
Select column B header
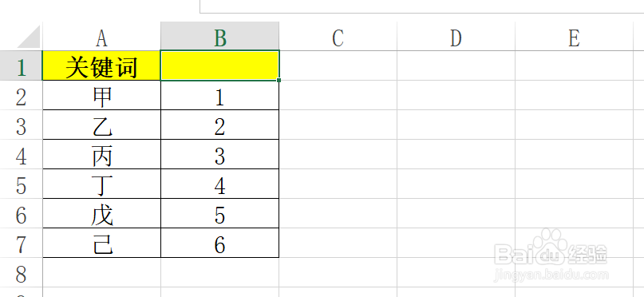[219, 37]
